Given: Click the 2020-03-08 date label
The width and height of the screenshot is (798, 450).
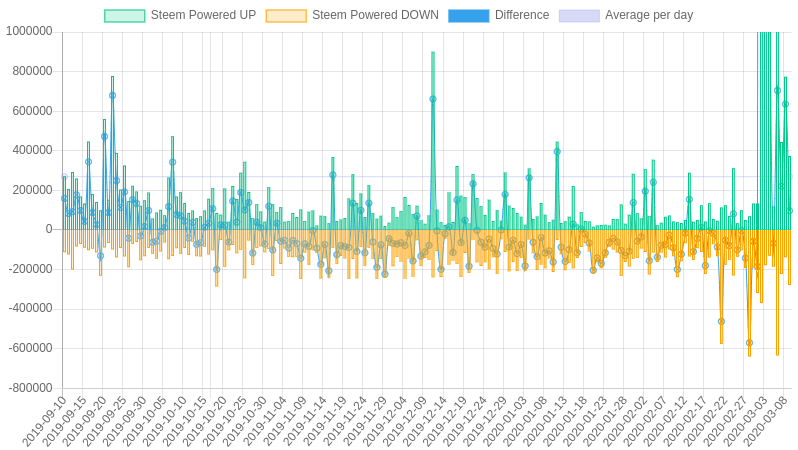Looking at the screenshot, I should pos(764,420).
